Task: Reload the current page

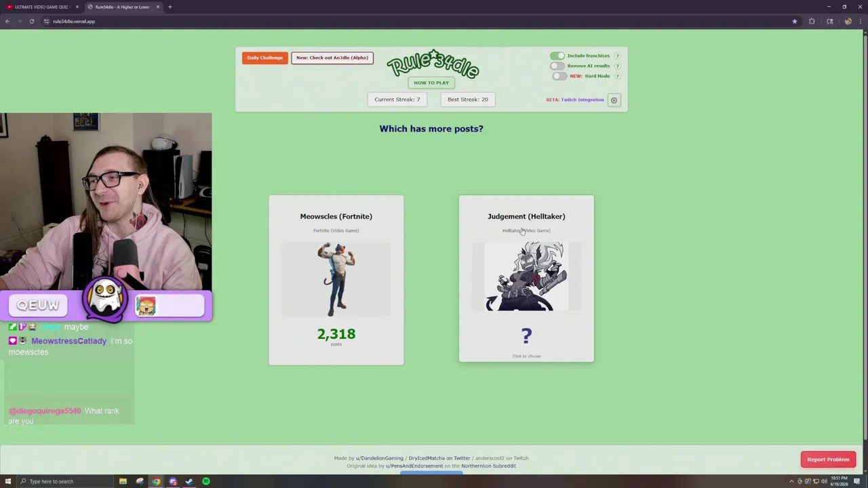Action: pyautogui.click(x=32, y=21)
